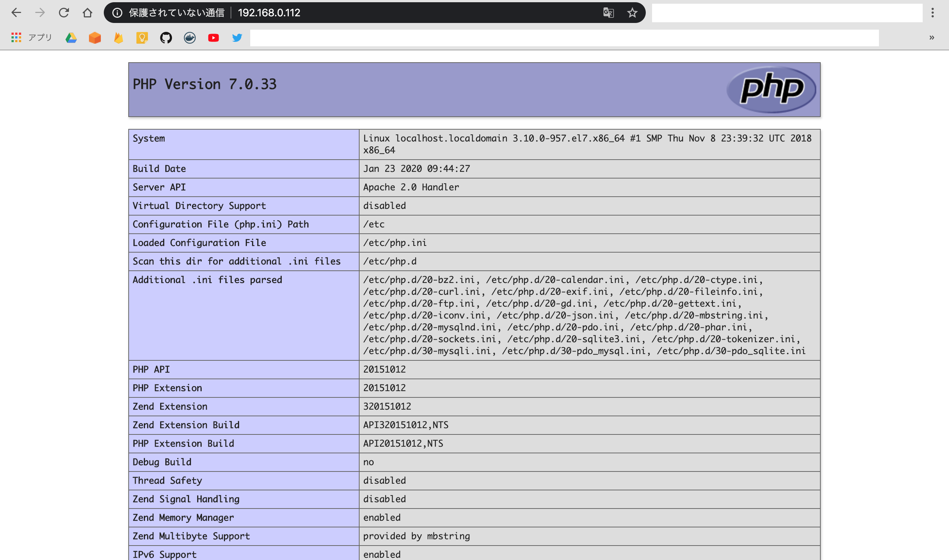Viewport: 949px width, 560px height.
Task: Navigate to the browser home page
Action: [88, 13]
